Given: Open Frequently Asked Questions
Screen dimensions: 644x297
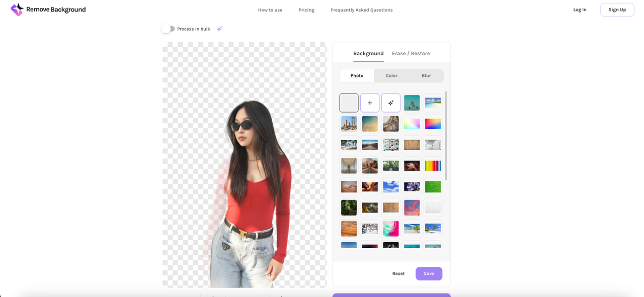Looking at the screenshot, I should 362,10.
